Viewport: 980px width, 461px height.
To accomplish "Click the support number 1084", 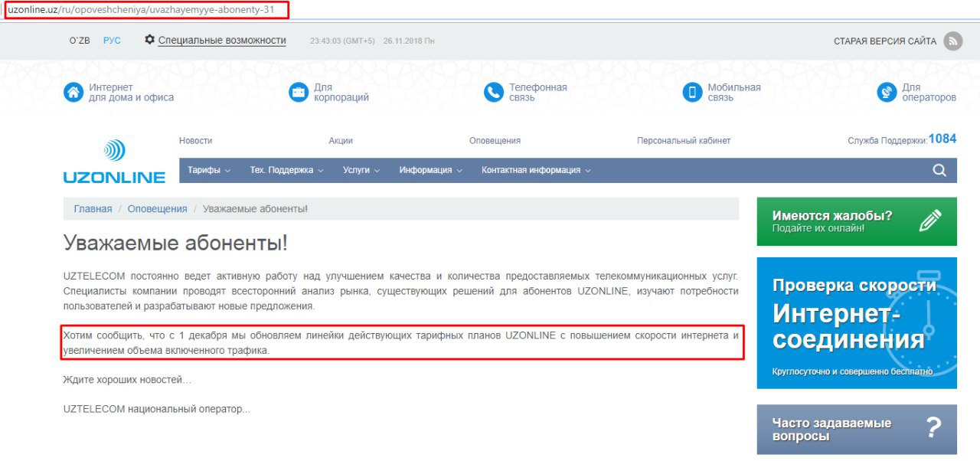I will point(942,139).
